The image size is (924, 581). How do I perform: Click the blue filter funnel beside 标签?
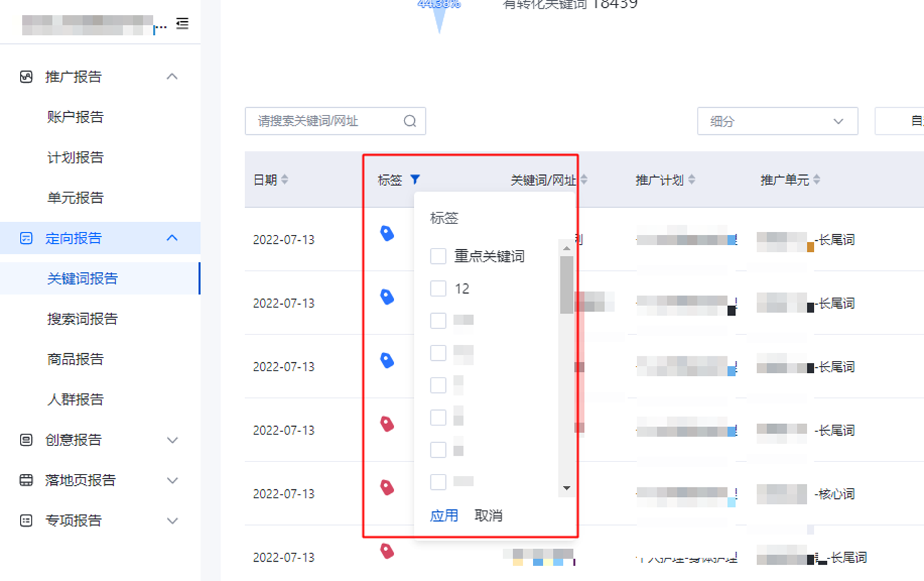(x=415, y=179)
